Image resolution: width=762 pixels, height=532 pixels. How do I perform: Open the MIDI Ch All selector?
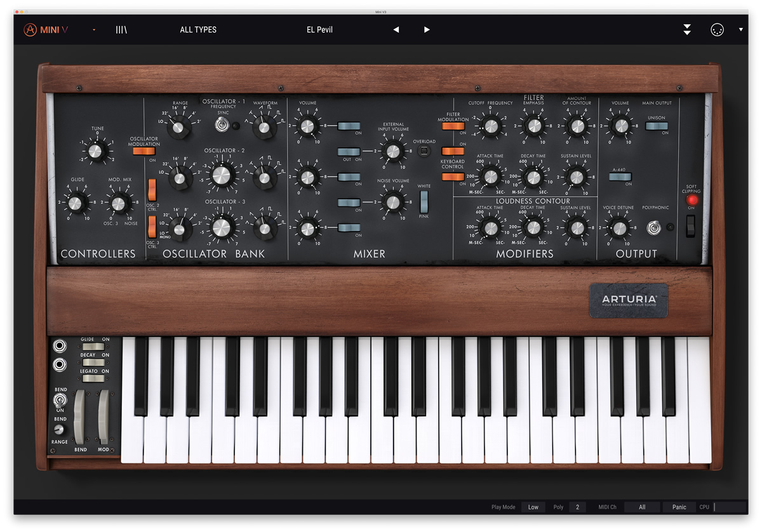pos(641,507)
